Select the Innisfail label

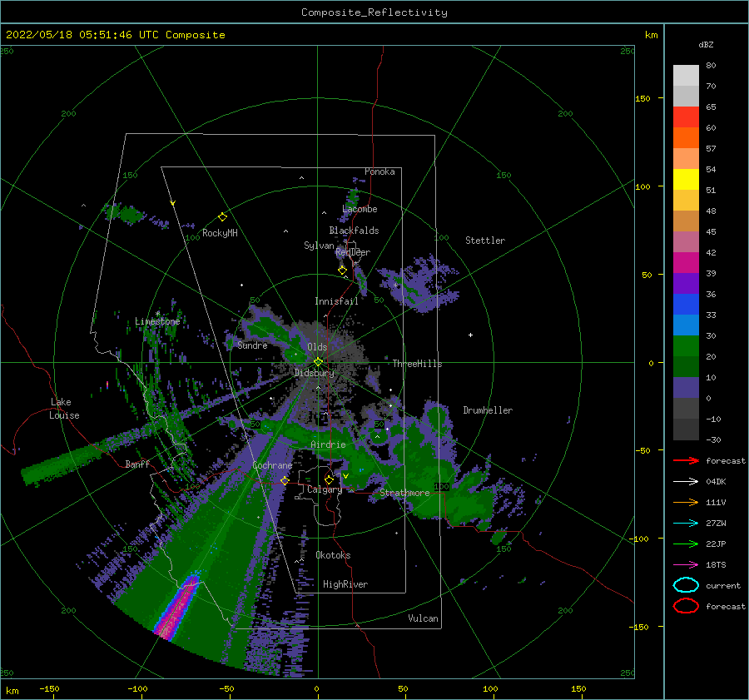[x=336, y=301]
